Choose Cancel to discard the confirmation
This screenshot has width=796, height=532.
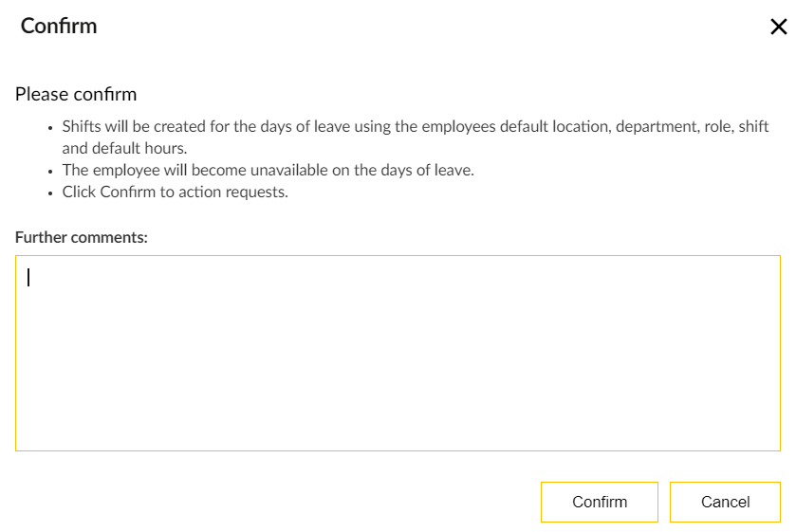(x=725, y=502)
